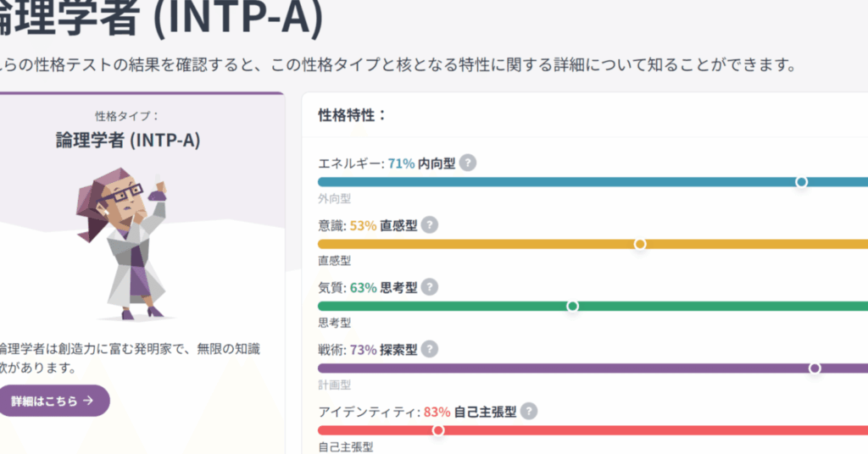Click the help icon beside 気質 思考型
This screenshot has width=868, height=454.
pos(430,287)
